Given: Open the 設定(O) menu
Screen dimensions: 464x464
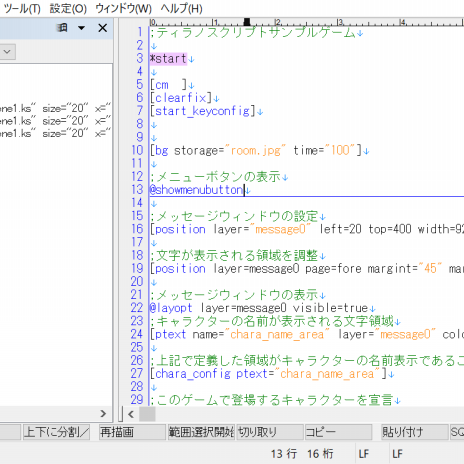Looking at the screenshot, I should coord(68,8).
